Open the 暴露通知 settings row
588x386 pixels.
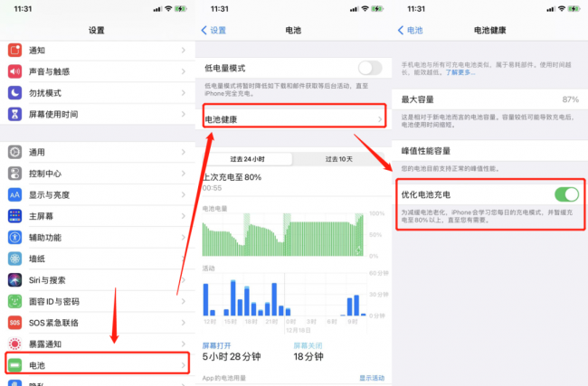coord(98,344)
